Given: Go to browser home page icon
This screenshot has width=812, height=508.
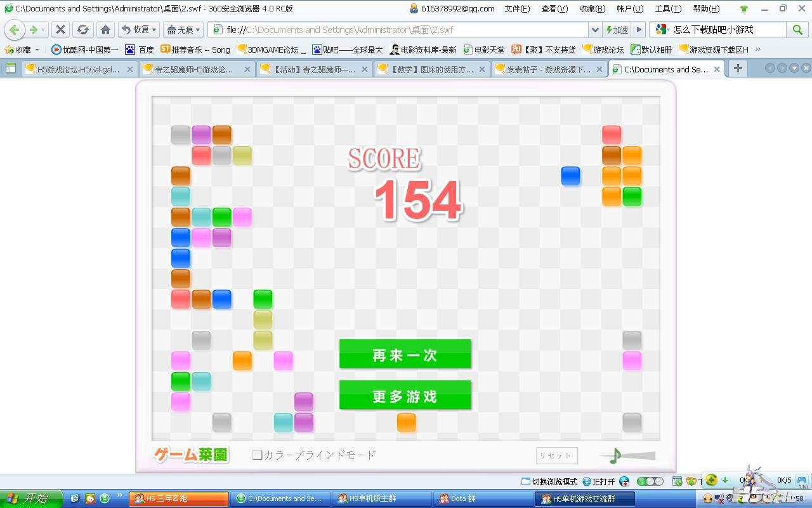Looking at the screenshot, I should [x=106, y=30].
